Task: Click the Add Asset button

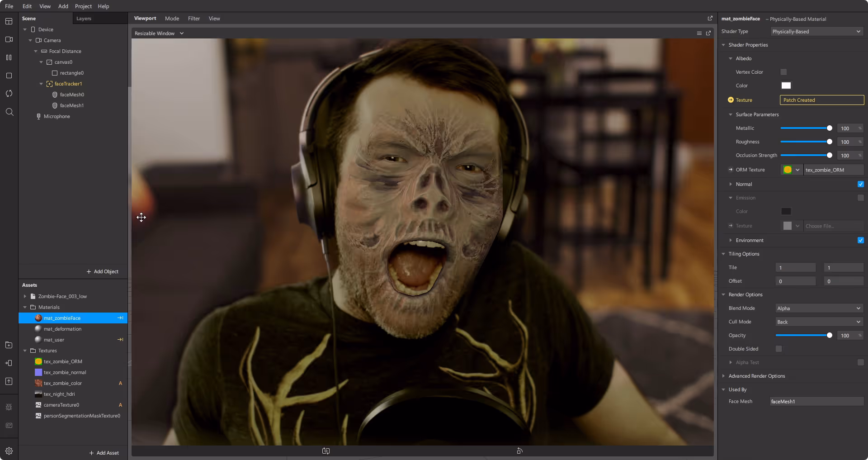Action: [104, 452]
